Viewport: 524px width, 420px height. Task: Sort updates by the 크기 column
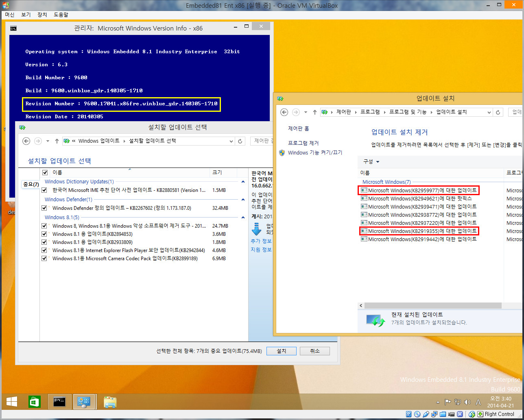coord(223,173)
